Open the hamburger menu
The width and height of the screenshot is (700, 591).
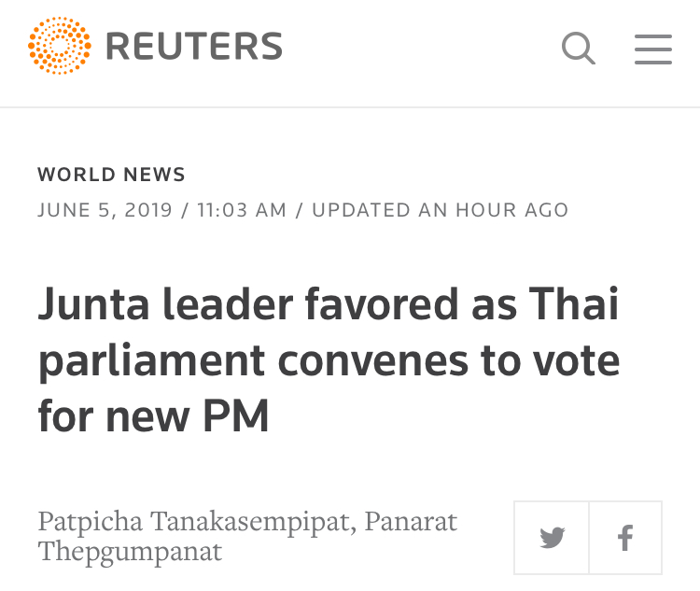click(653, 49)
